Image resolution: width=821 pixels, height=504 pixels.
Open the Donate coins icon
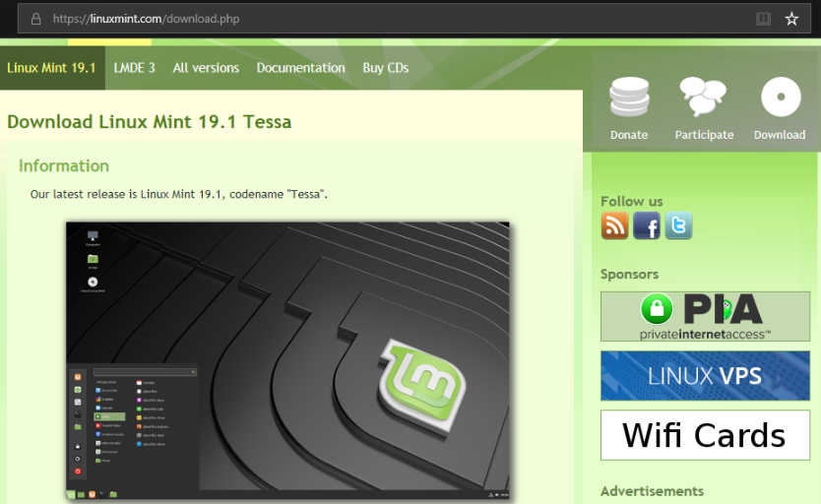coord(629,96)
